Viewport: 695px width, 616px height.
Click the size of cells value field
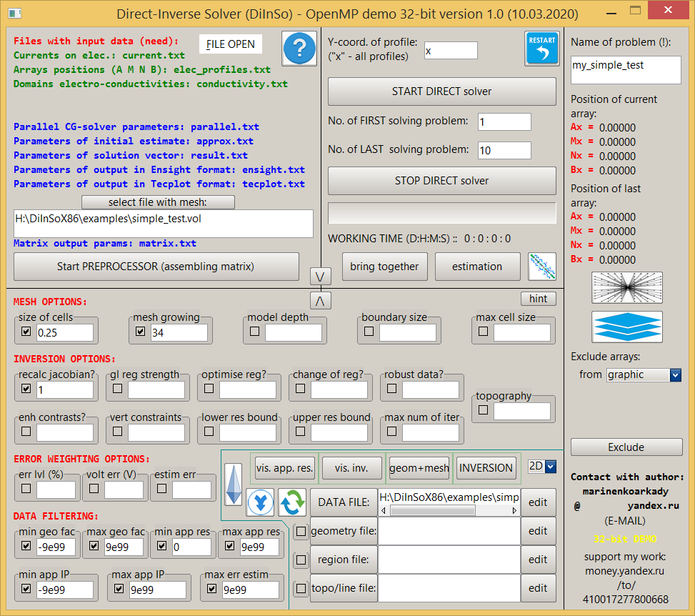pyautogui.click(x=65, y=332)
